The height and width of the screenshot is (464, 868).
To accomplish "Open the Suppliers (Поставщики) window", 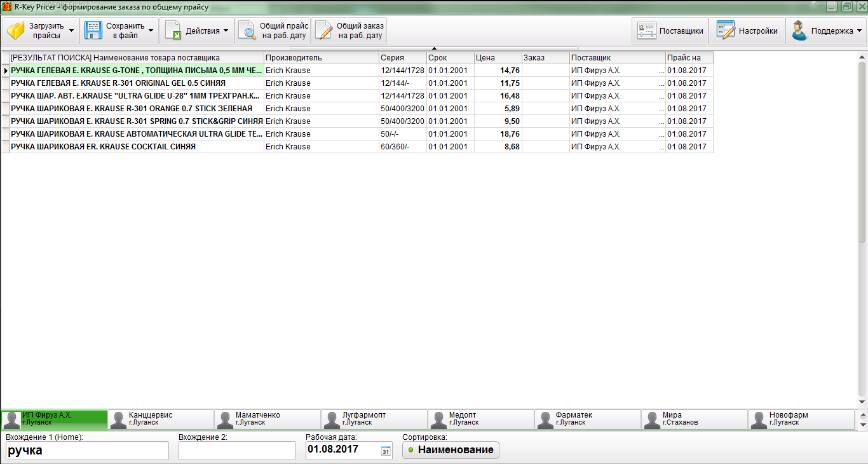I will click(x=670, y=31).
